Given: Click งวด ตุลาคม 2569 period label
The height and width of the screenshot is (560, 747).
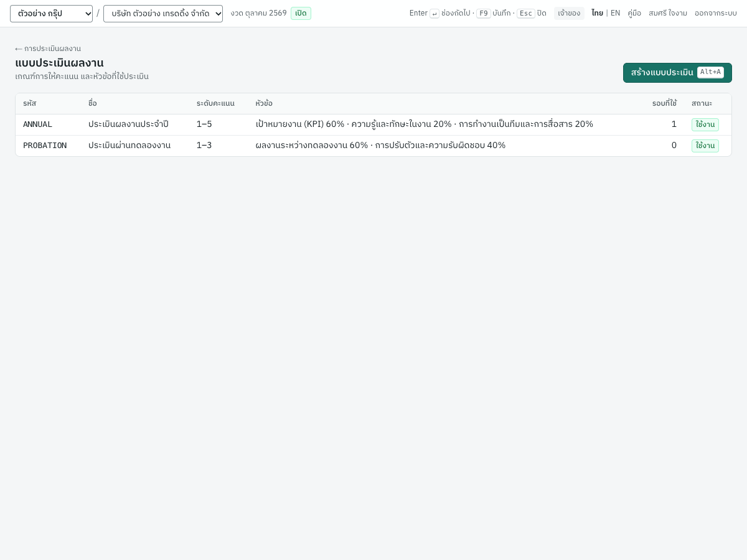Looking at the screenshot, I should (258, 13).
